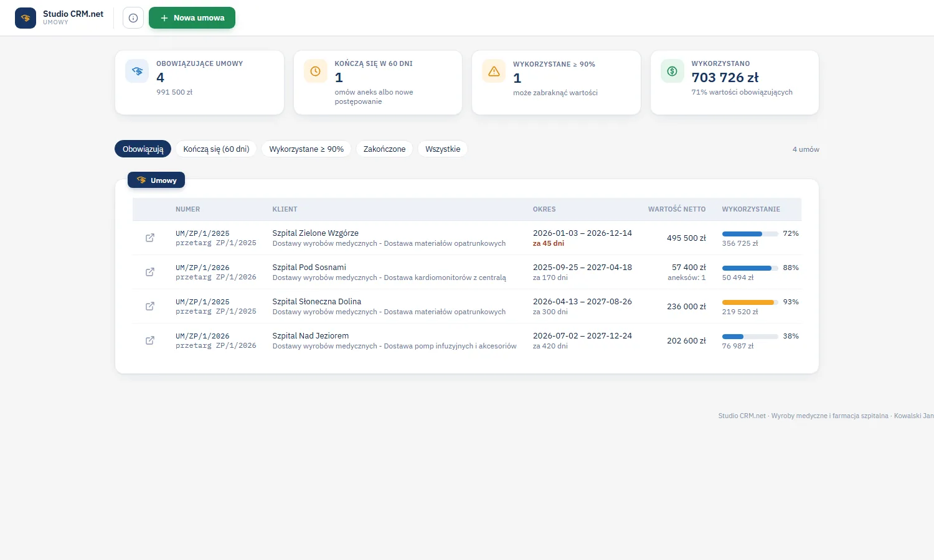Select the Obowiązują filter tab
Image resolution: width=934 pixels, height=560 pixels.
[143, 149]
